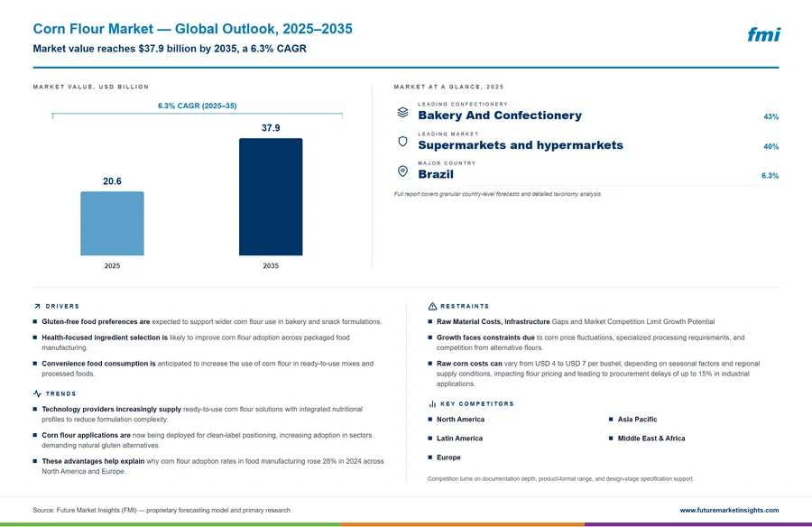Viewport: 812px width, 527px height.
Task: Click the Bakery And Confectionery heading
Action: [x=500, y=115]
